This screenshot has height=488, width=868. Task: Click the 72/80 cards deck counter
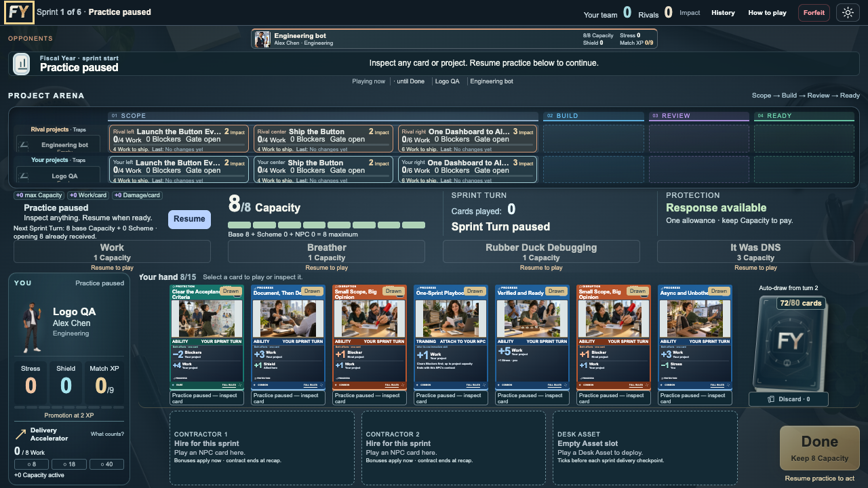[x=801, y=303]
